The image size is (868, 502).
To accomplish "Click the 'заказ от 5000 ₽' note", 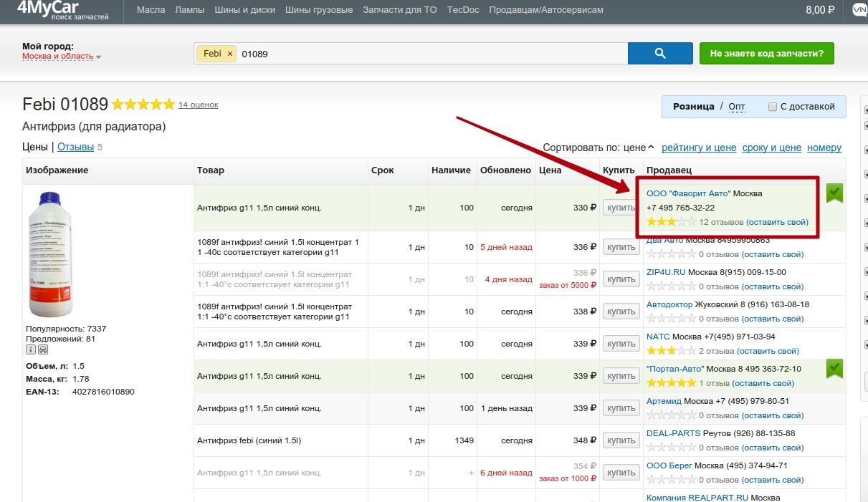I will tap(568, 285).
